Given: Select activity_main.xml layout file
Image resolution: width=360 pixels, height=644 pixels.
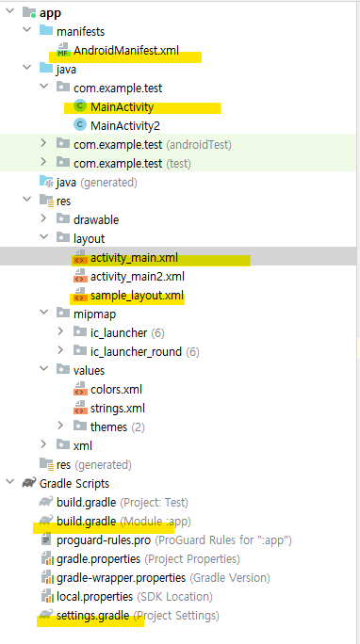Looking at the screenshot, I should [134, 258].
